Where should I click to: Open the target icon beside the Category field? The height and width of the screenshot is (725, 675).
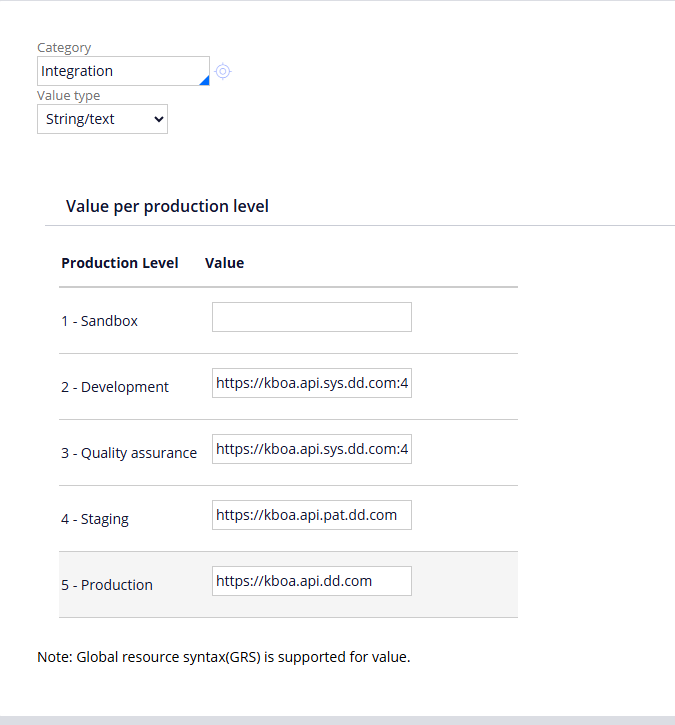tap(223, 71)
